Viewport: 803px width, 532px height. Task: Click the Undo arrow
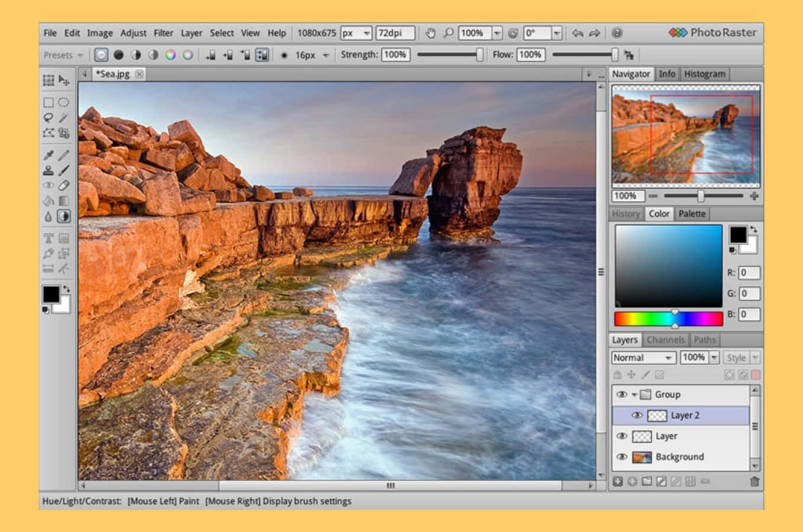click(x=577, y=33)
